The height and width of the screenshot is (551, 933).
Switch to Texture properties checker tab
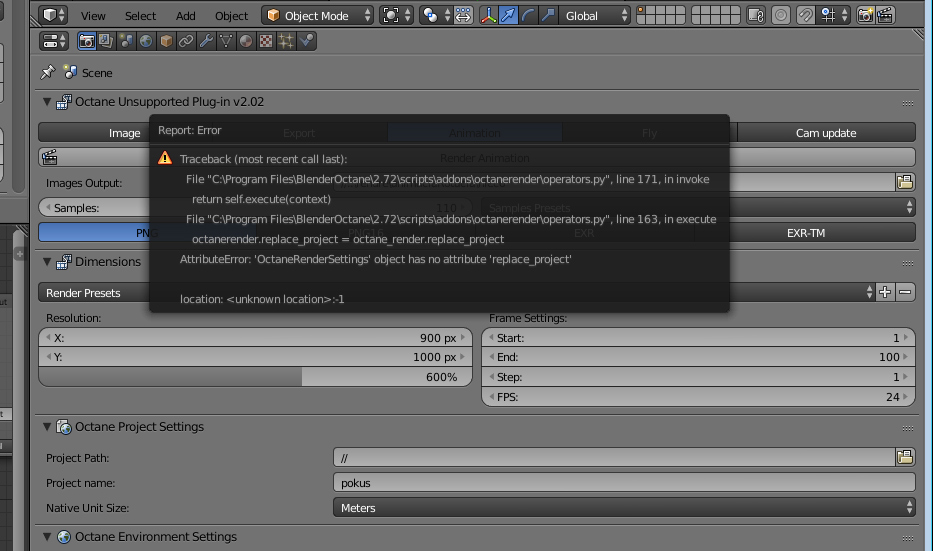tap(266, 41)
